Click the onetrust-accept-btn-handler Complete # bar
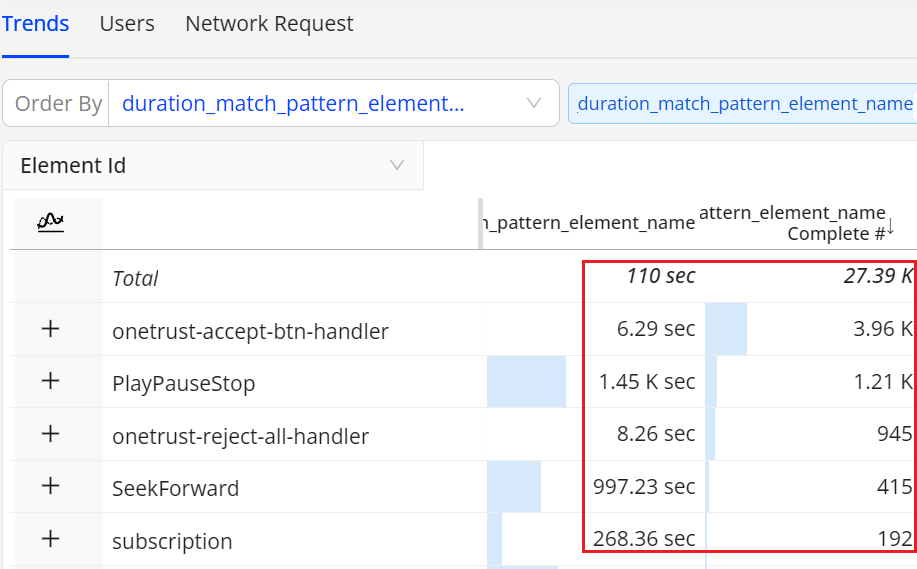The width and height of the screenshot is (917, 569). coord(726,329)
